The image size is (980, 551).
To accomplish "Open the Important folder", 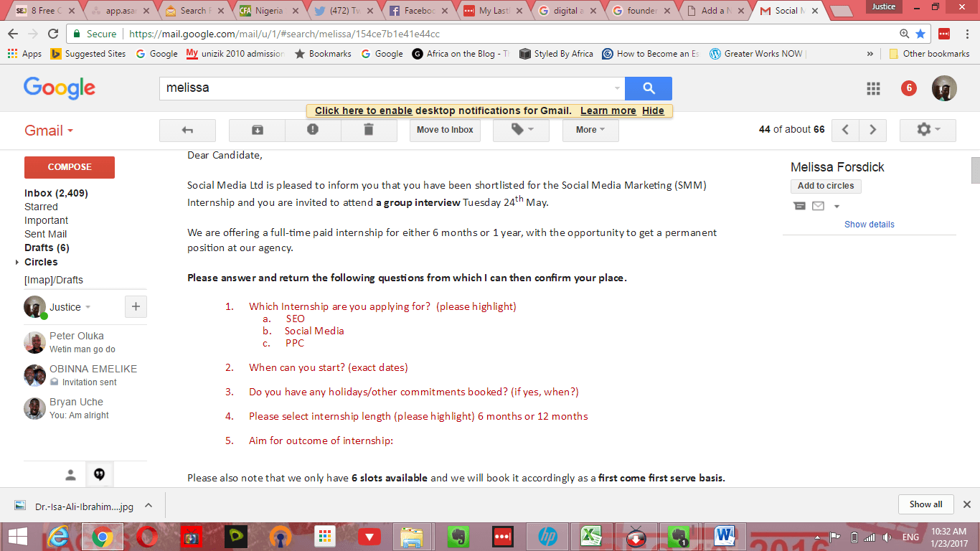I will (46, 220).
